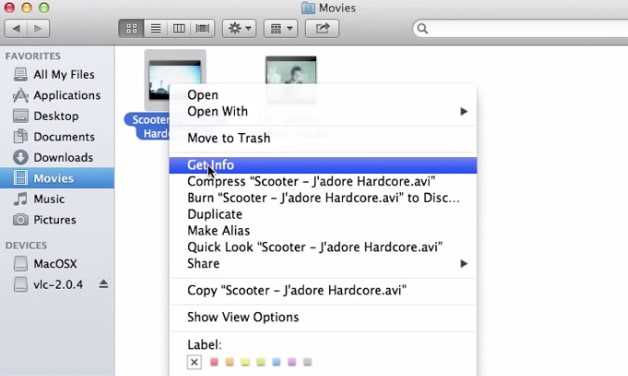Choose Make Alias

pos(323,231)
